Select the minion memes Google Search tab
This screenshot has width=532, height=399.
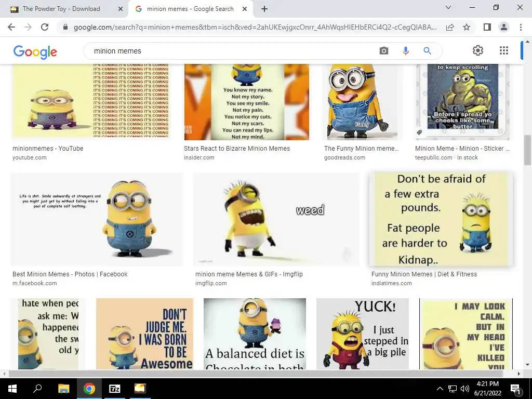(x=190, y=9)
